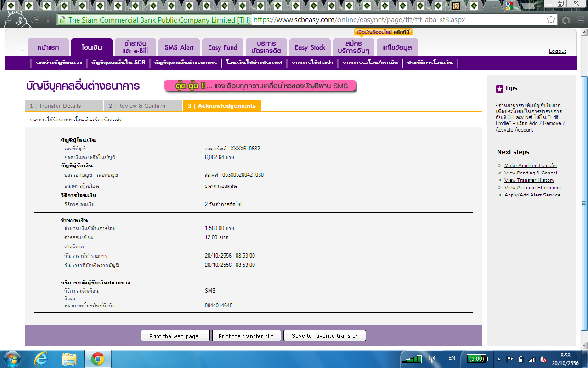Click the balance value 6,062.64 บาท

tap(220, 157)
